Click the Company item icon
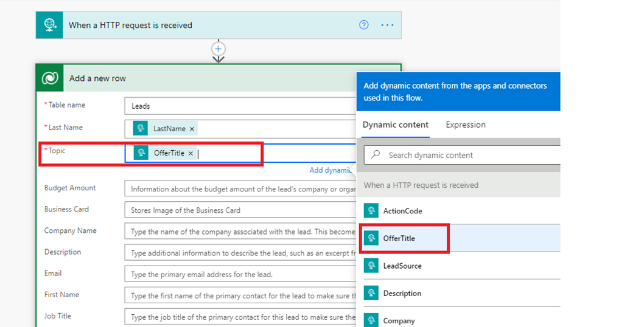Viewport: 644px width, 327px height. click(x=371, y=320)
